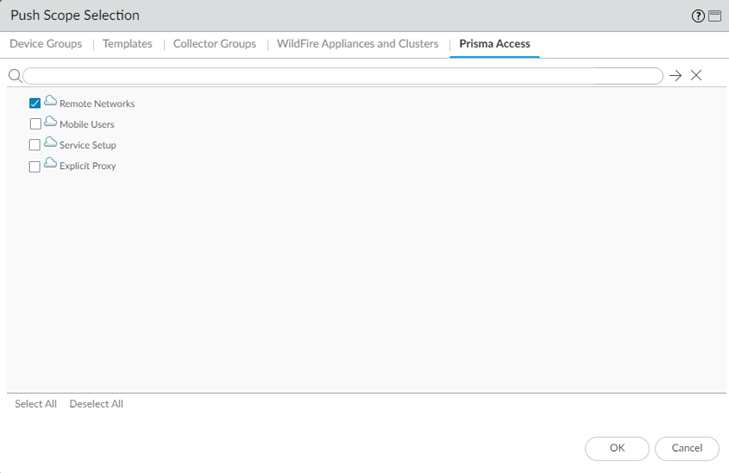This screenshot has height=473, width=729.
Task: Click the Select All link
Action: (x=36, y=404)
